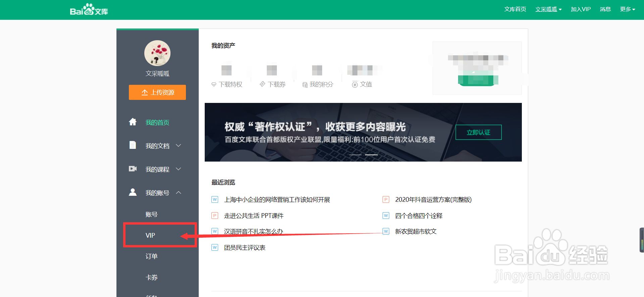
Task: Click the copyright certification banner image
Action: [x=363, y=132]
